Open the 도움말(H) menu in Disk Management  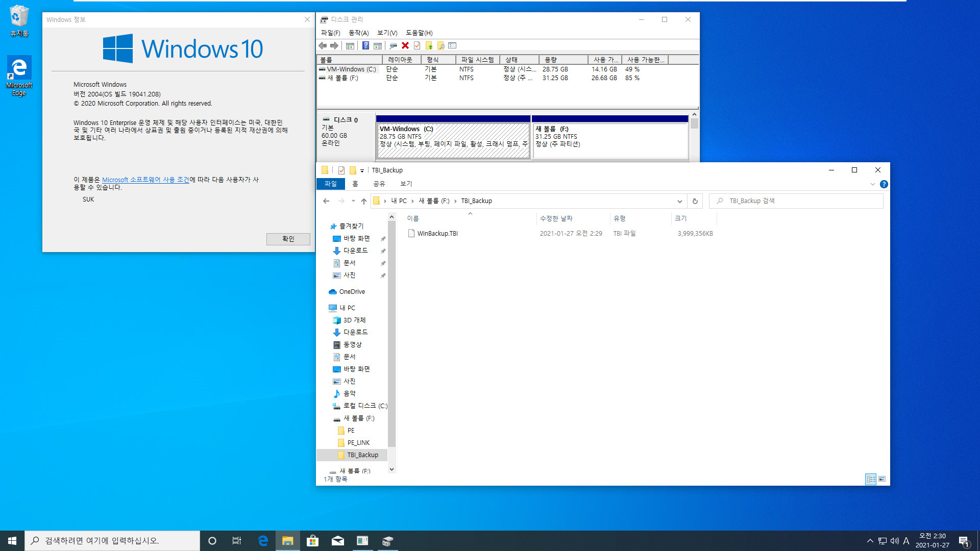point(419,33)
